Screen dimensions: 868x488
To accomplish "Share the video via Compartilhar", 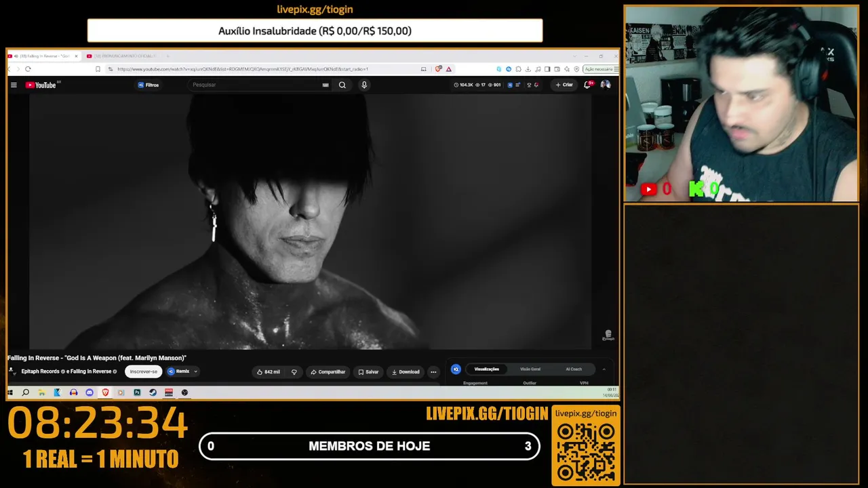I will click(328, 372).
